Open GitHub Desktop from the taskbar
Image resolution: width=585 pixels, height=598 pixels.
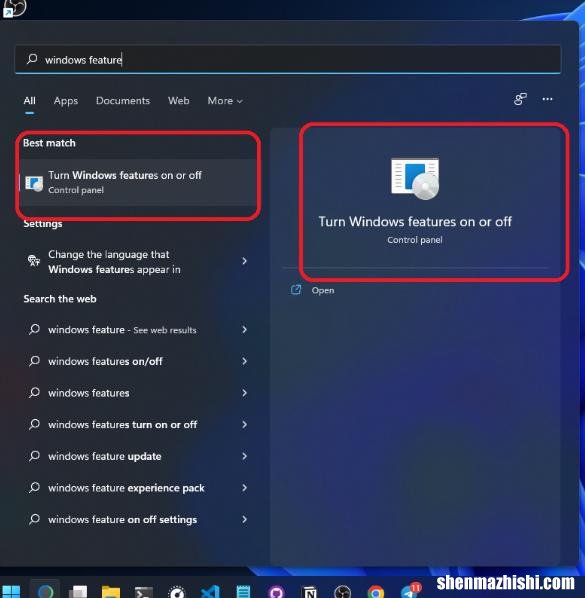coord(276,592)
